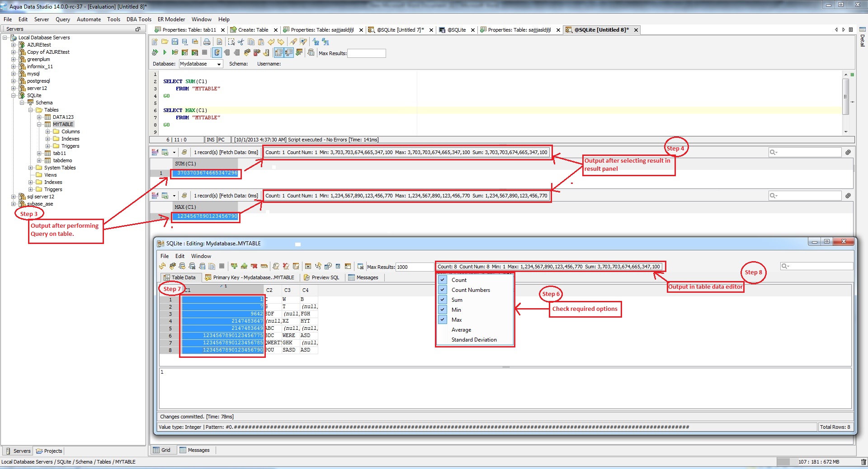Click the gray Stop execution square icon
868x469 pixels.
point(204,52)
